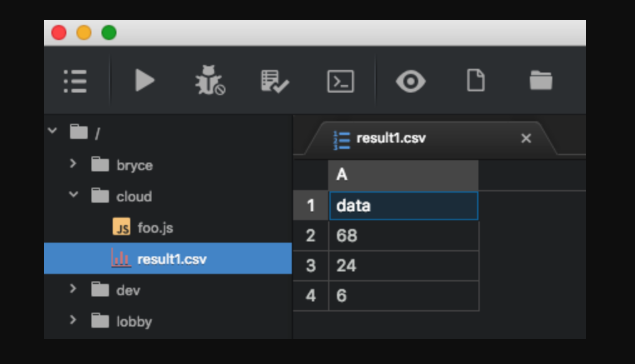The height and width of the screenshot is (364, 635).
Task: Open foo.js in the file tree
Action: (155, 228)
